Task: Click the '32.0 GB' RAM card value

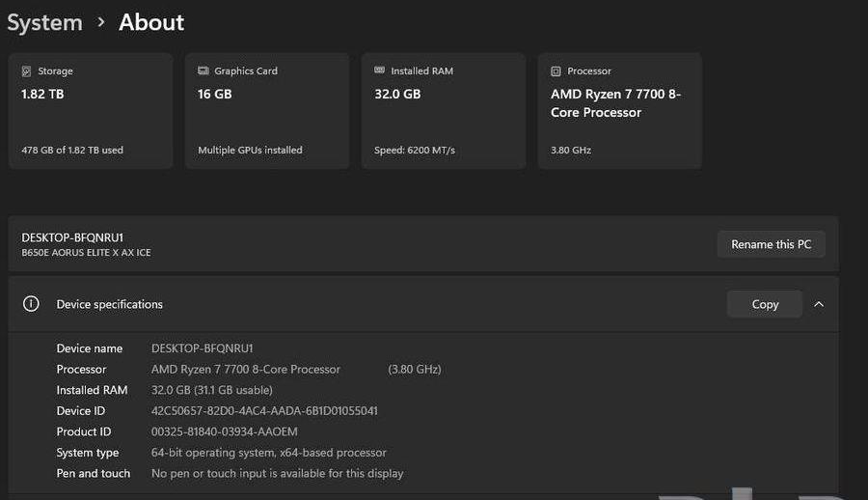Action: click(x=397, y=95)
